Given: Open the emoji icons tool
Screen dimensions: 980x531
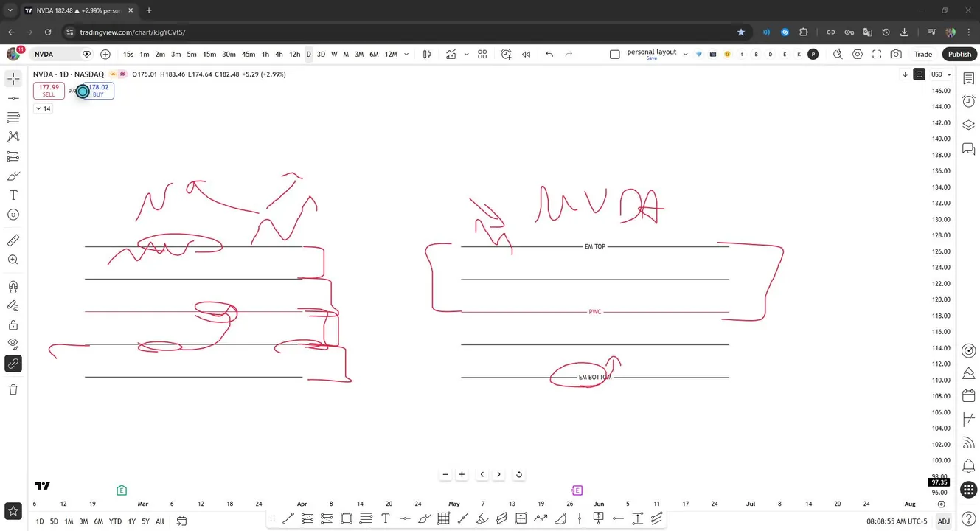Looking at the screenshot, I should [13, 215].
